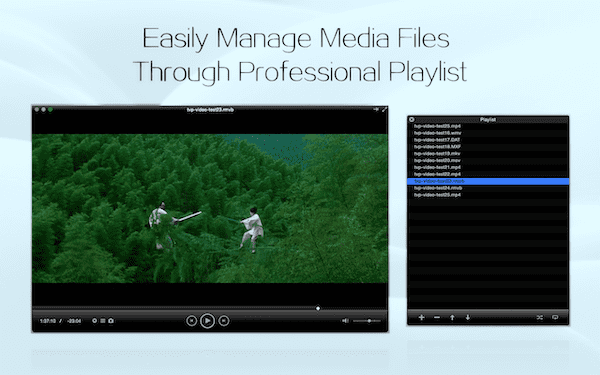Click the video frame of the sword fight
The image size is (600, 375).
click(210, 209)
